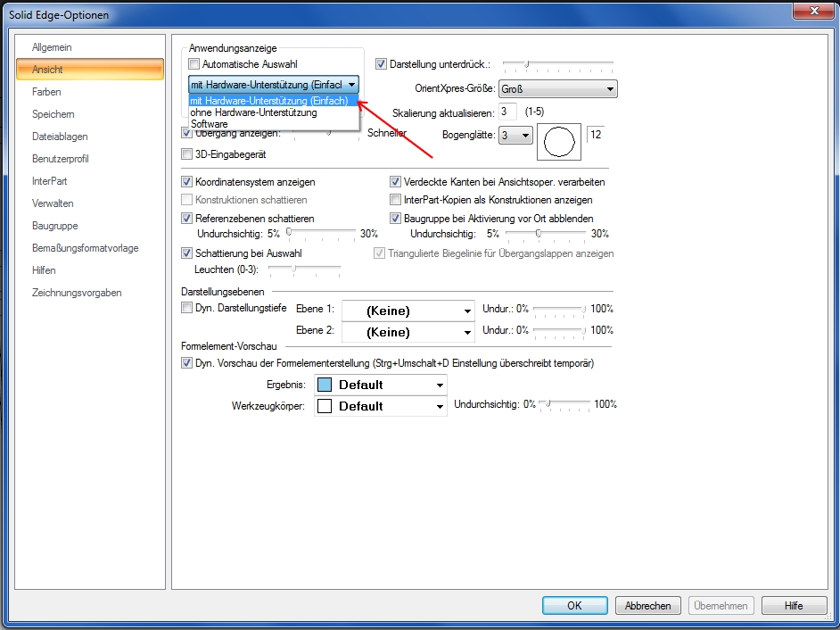
Task: Open Ergebnis color Default dropdown
Action: point(381,385)
